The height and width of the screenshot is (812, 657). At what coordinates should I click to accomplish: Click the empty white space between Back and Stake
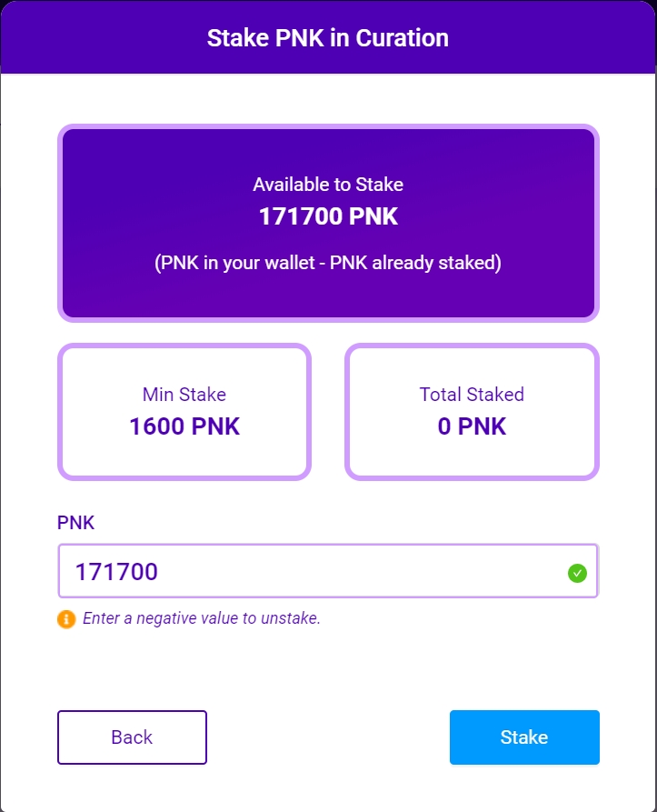(328, 737)
